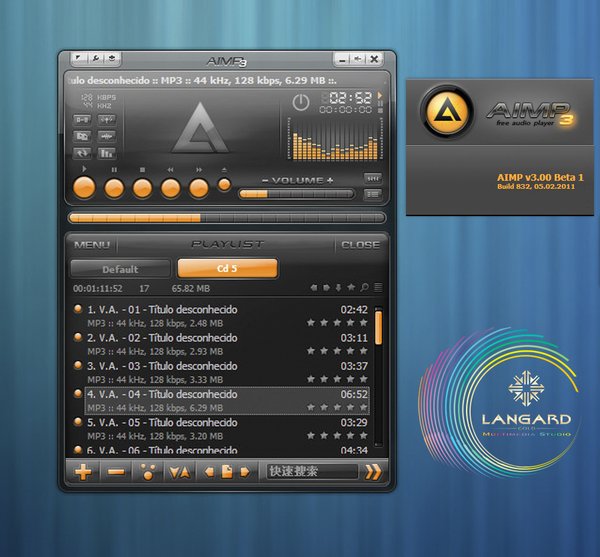Select track 5. V.A. - 05 - Título desconhecido
Viewport: 600px width, 557px height.
click(x=227, y=429)
